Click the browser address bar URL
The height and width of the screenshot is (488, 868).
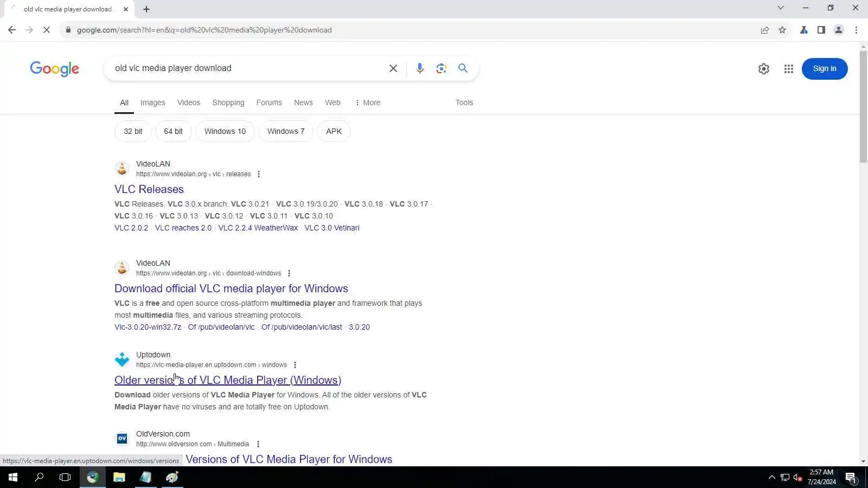tap(205, 30)
